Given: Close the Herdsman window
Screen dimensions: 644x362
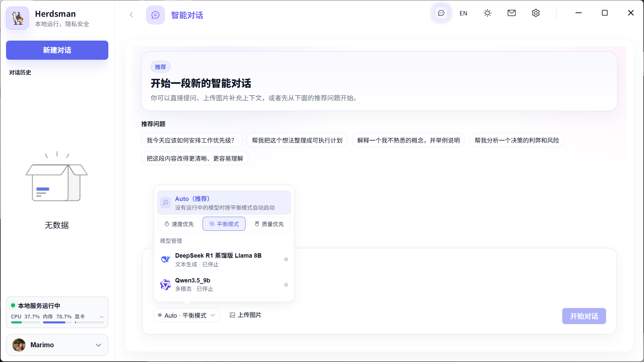Looking at the screenshot, I should 631,13.
